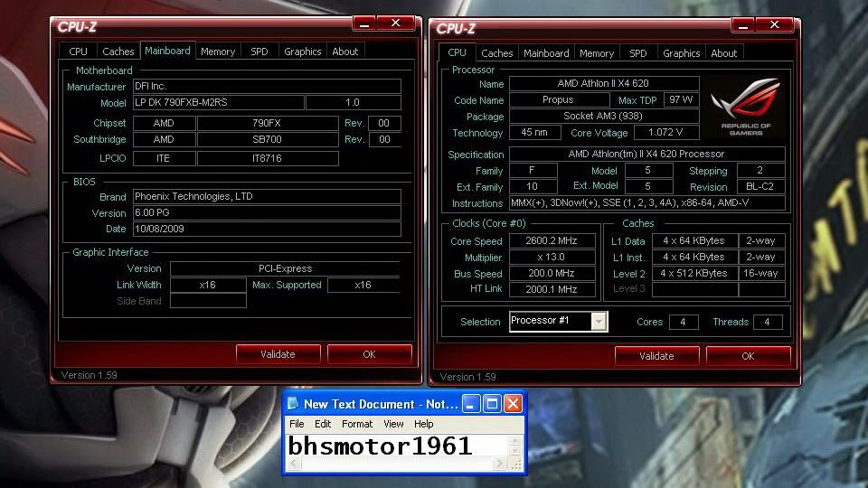Click the PCI-Express version field
This screenshot has width=868, height=488.
coord(285,269)
